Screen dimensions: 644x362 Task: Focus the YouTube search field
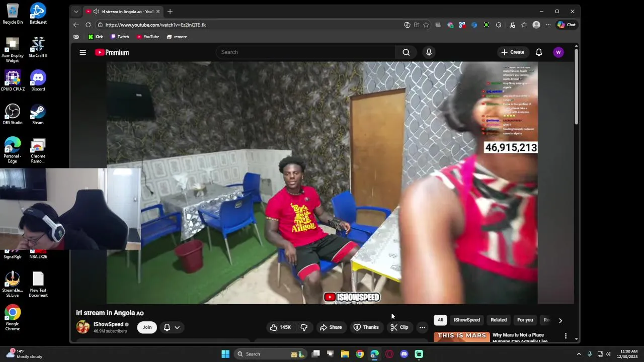[306, 52]
